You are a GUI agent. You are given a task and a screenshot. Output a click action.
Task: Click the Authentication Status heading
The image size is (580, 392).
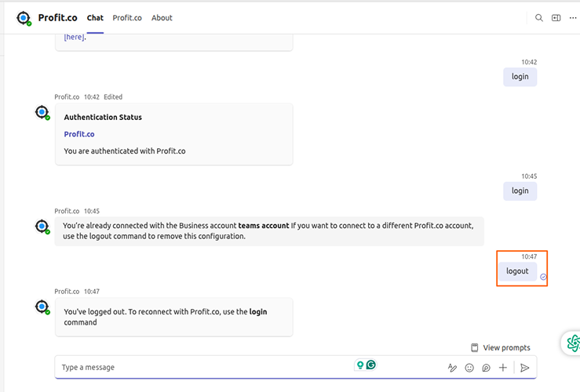point(103,117)
